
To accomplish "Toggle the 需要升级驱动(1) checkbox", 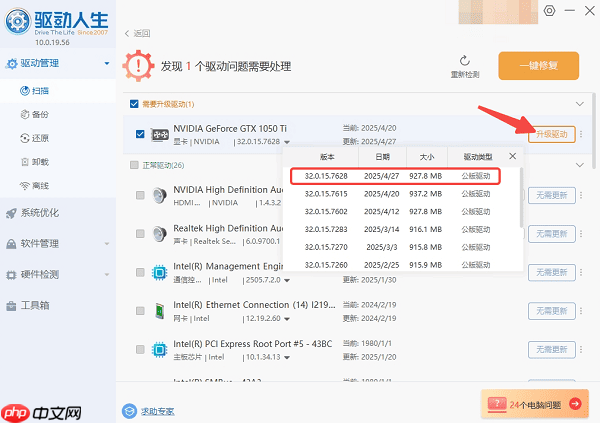I will [x=134, y=104].
